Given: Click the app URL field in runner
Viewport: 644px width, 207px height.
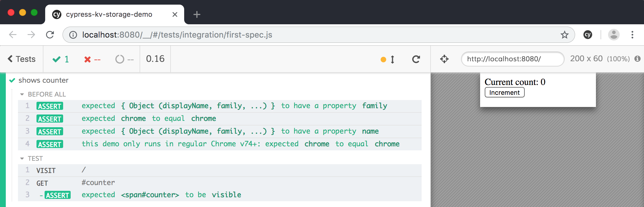Looking at the screenshot, I should pyautogui.click(x=512, y=59).
